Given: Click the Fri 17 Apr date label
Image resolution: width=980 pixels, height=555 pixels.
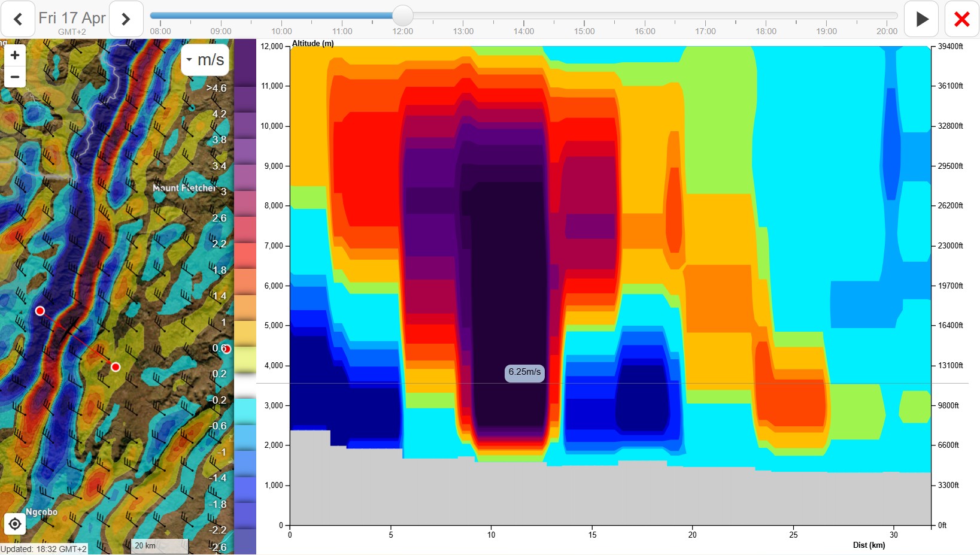Looking at the screenshot, I should pyautogui.click(x=72, y=18).
